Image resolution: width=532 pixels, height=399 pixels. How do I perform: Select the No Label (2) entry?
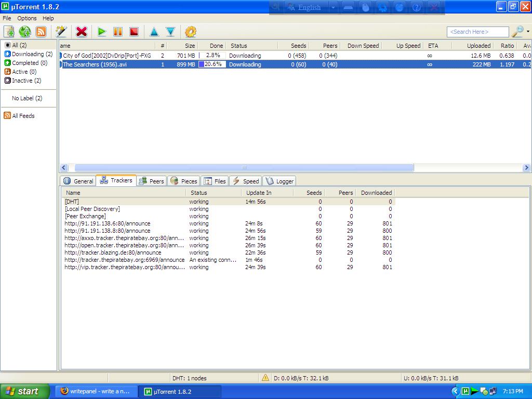click(x=27, y=98)
